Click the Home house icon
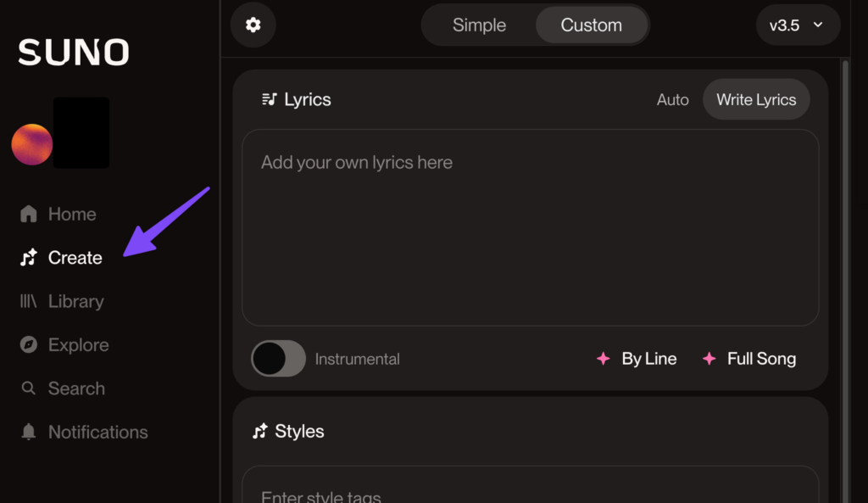The width and height of the screenshot is (868, 503). point(28,214)
